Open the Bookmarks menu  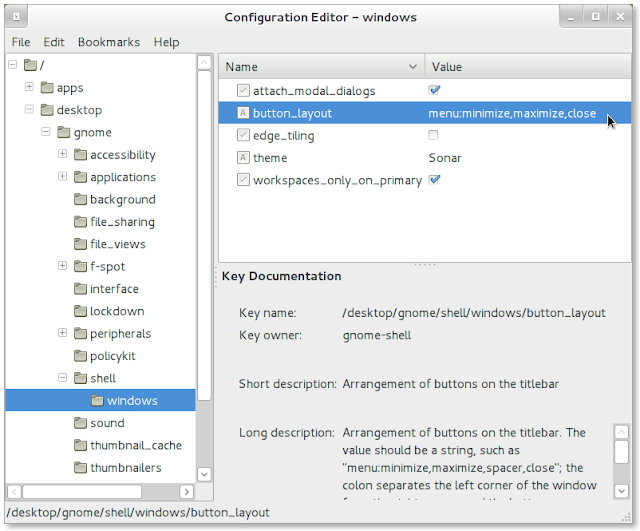point(109,42)
